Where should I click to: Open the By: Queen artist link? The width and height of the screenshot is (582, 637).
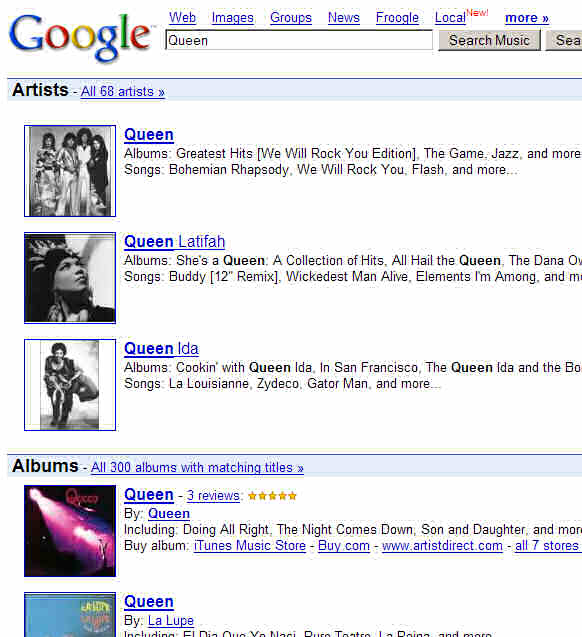169,514
